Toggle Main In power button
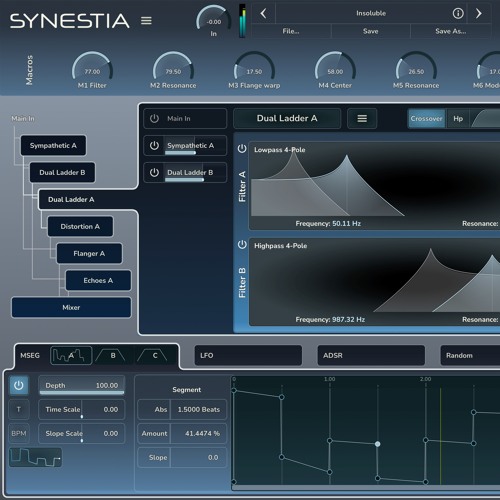 pos(154,118)
